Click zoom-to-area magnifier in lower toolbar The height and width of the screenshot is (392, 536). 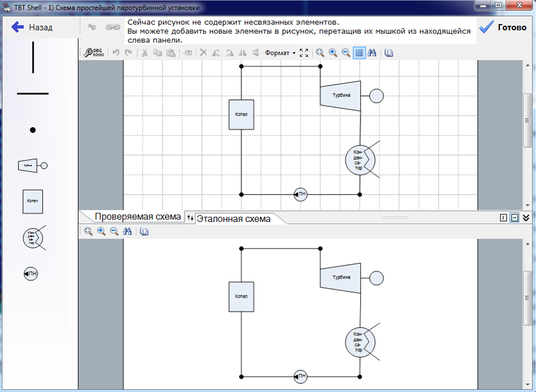(88, 231)
